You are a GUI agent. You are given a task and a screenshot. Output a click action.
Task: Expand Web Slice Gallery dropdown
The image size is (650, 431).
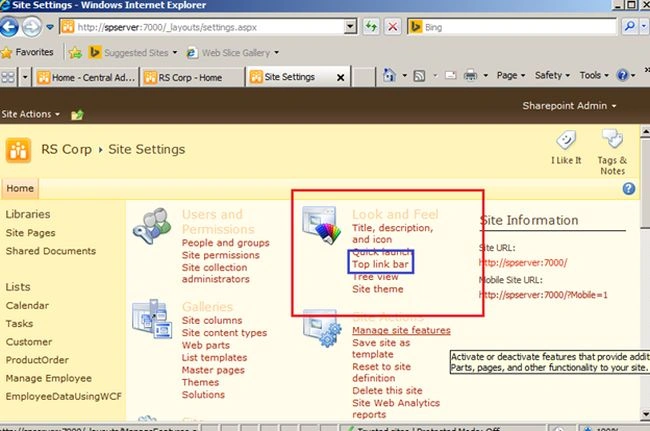point(276,53)
